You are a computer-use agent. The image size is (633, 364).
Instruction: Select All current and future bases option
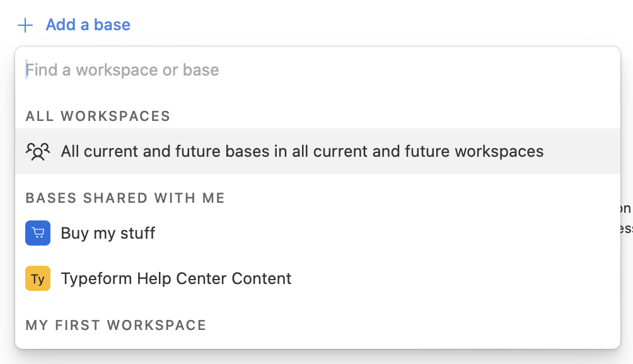coord(317,151)
